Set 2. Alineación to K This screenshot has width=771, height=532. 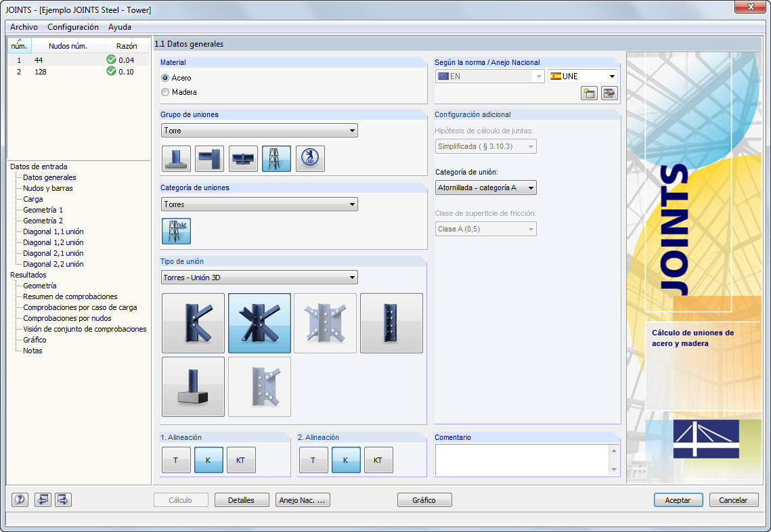click(346, 460)
